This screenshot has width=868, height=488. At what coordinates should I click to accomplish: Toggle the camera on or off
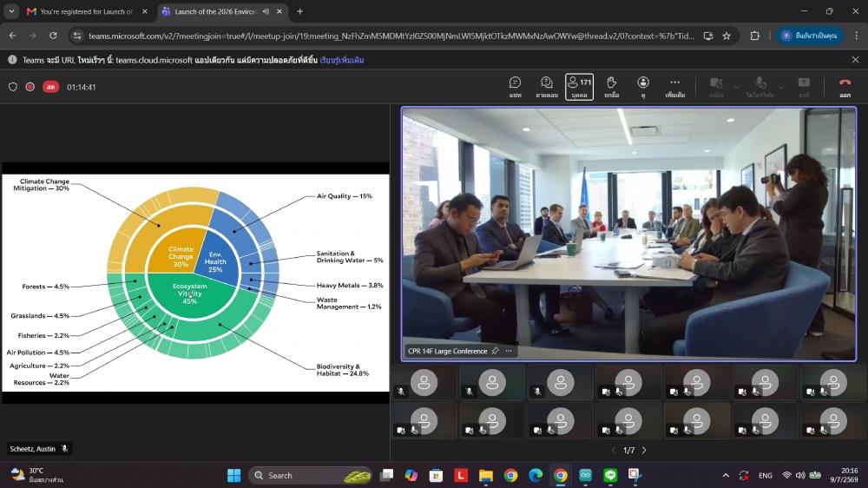(x=716, y=87)
